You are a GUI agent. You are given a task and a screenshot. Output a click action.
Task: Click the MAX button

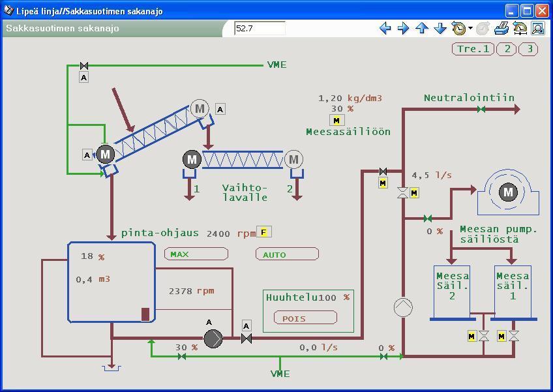(x=196, y=254)
